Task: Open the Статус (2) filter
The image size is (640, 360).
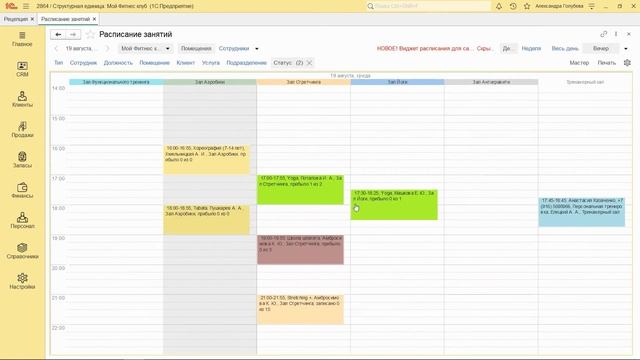Action: [x=288, y=62]
